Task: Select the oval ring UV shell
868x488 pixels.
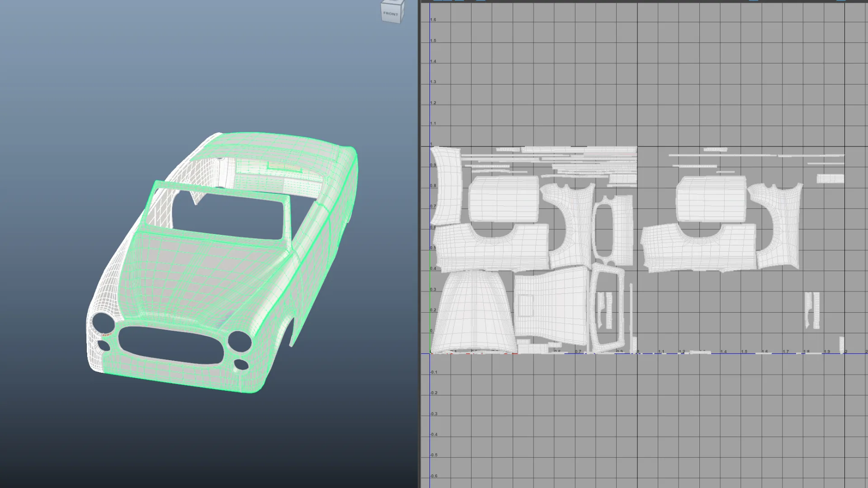Action: (x=604, y=231)
